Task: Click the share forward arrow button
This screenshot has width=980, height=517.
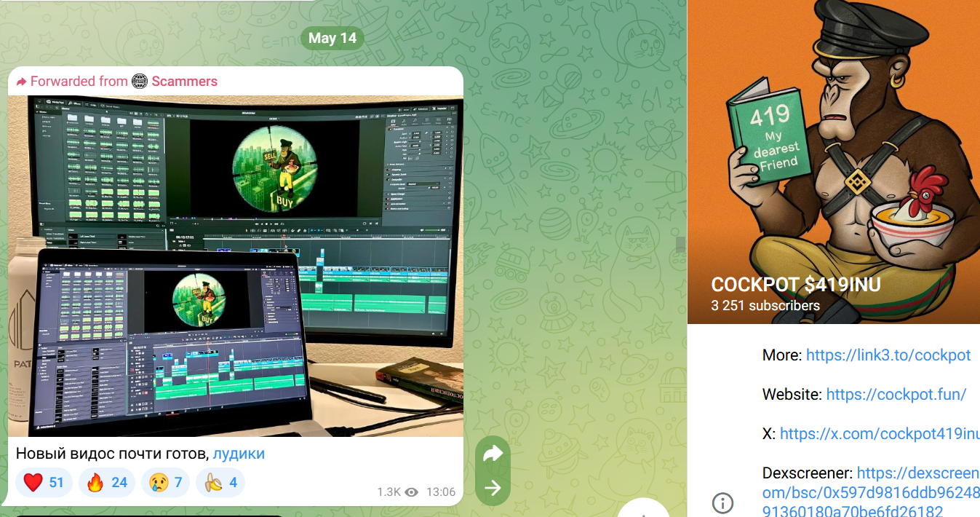Action: [493, 454]
